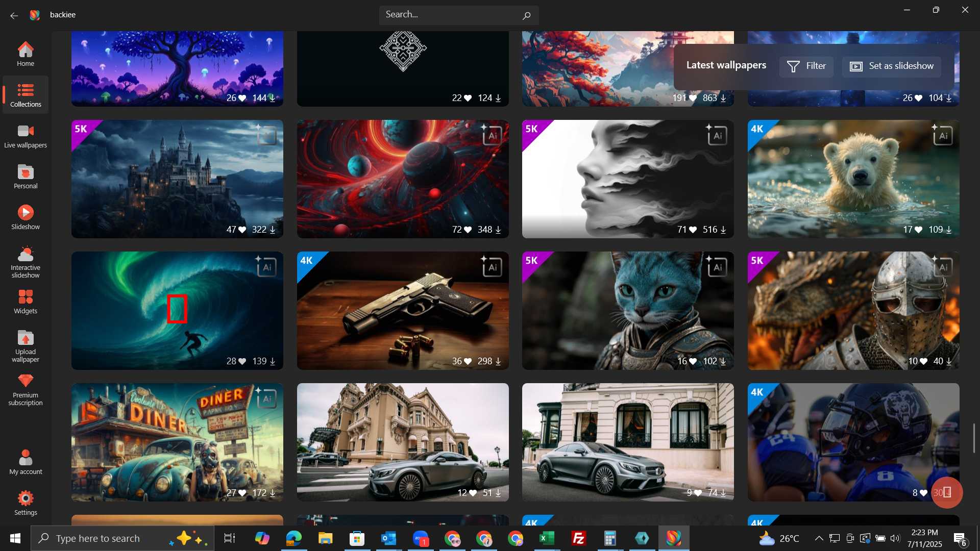Image resolution: width=980 pixels, height=551 pixels.
Task: Open Collections section
Action: 26,95
